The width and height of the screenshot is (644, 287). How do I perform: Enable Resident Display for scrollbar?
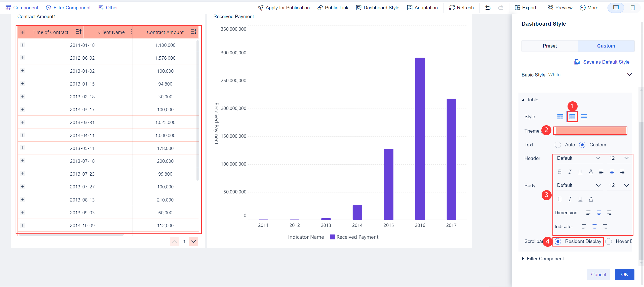(x=558, y=241)
